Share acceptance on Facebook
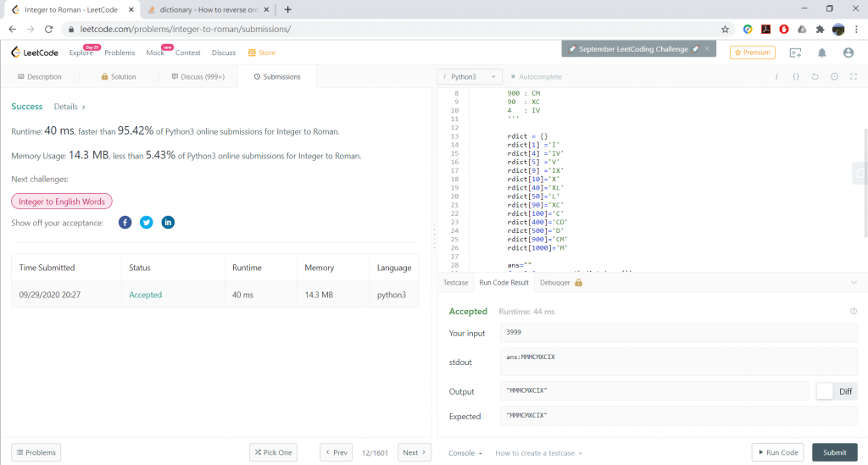This screenshot has width=868, height=465. coord(125,222)
